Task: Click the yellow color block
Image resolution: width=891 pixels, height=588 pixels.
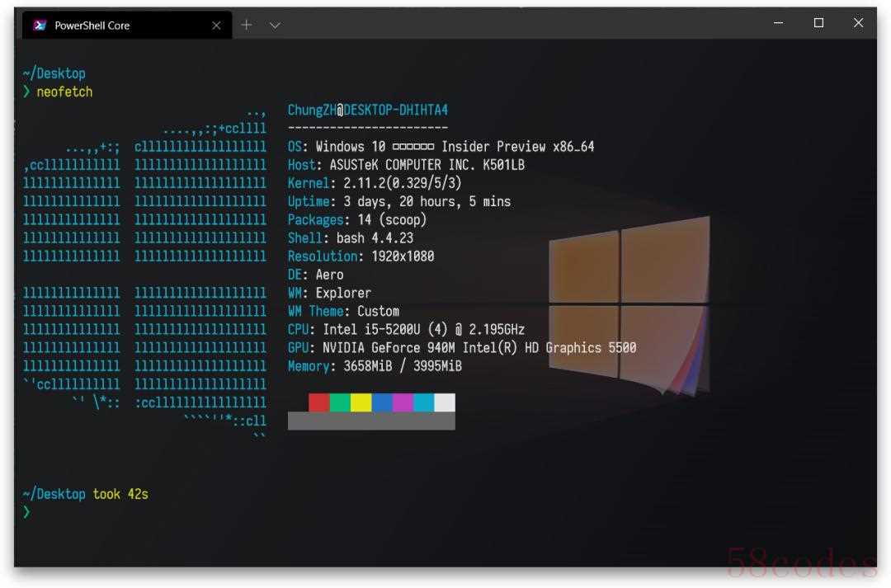Action: (361, 402)
